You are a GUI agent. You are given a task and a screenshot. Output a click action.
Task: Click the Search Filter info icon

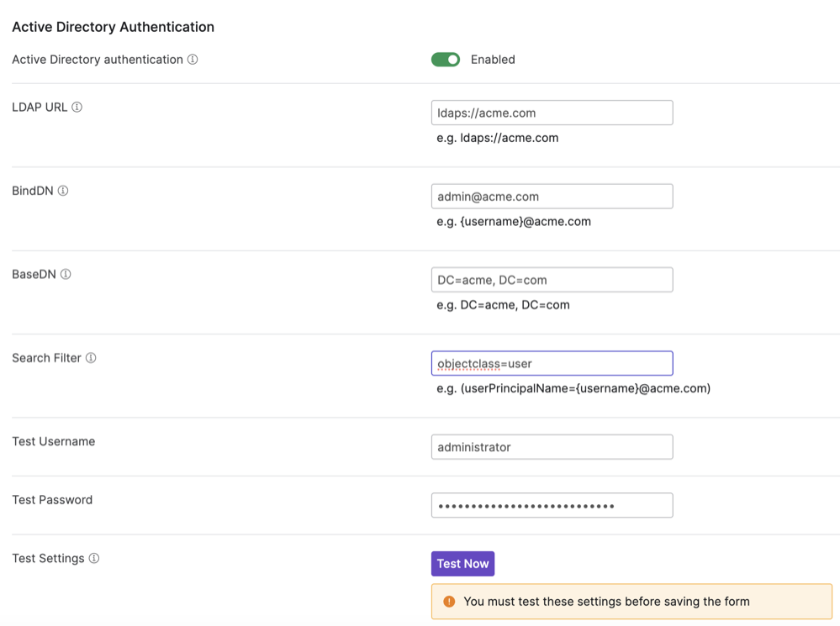[90, 357]
